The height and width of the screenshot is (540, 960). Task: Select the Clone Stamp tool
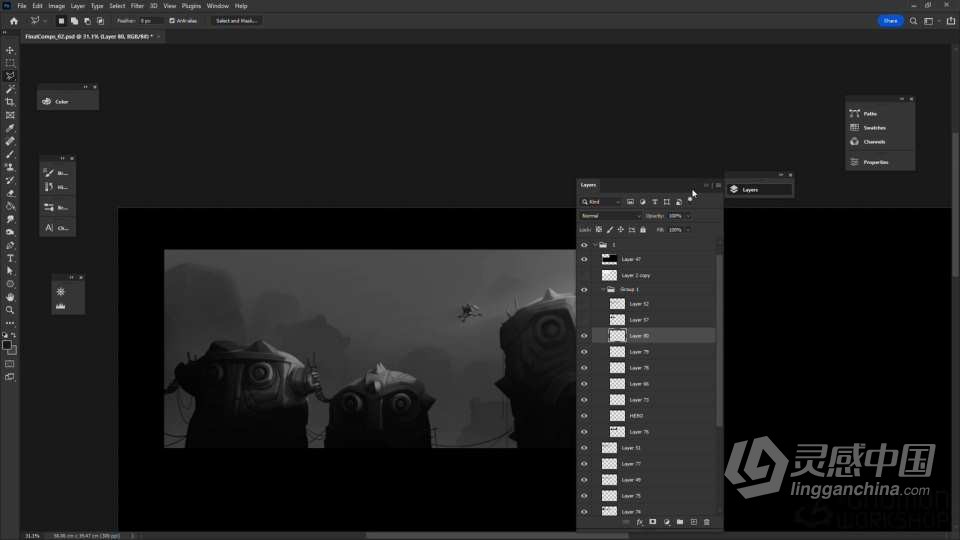10,167
